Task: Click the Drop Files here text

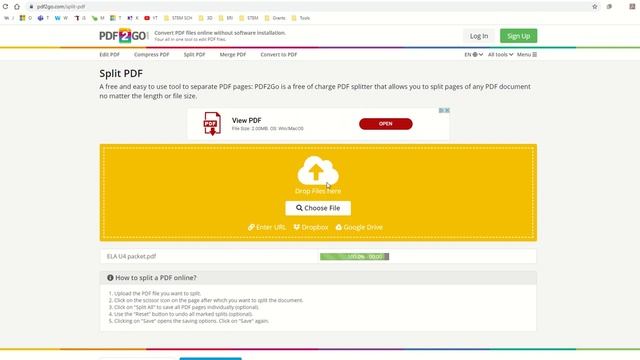Action: coord(318,191)
